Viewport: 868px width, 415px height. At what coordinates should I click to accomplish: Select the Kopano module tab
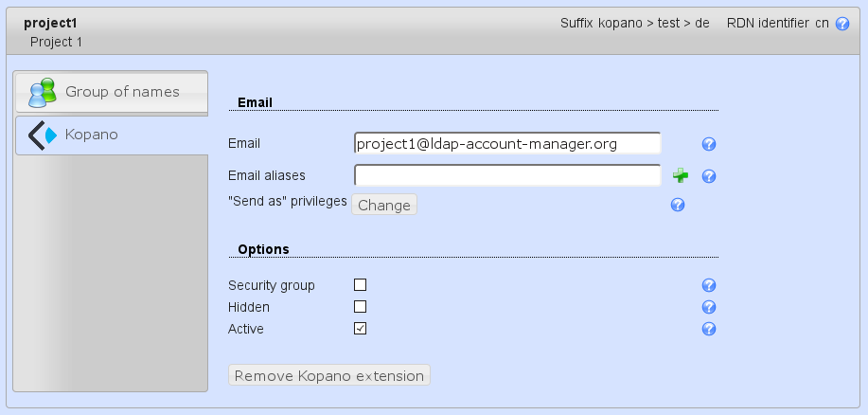tap(112, 135)
